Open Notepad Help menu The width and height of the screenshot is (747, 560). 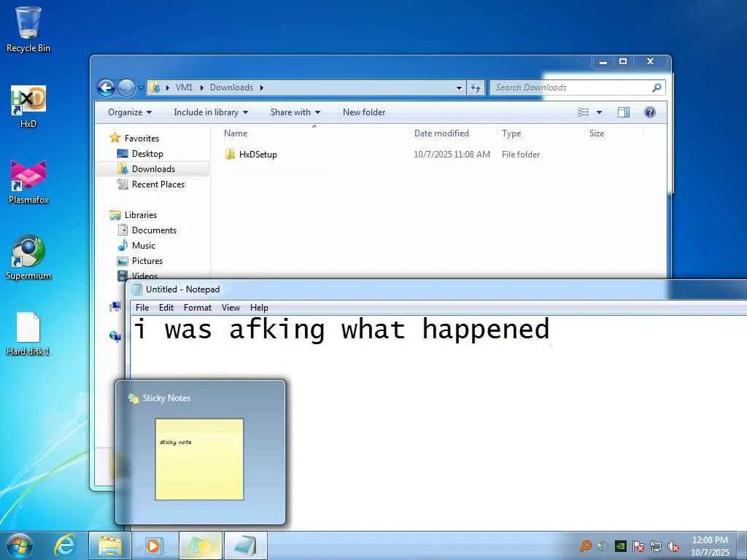coord(259,308)
